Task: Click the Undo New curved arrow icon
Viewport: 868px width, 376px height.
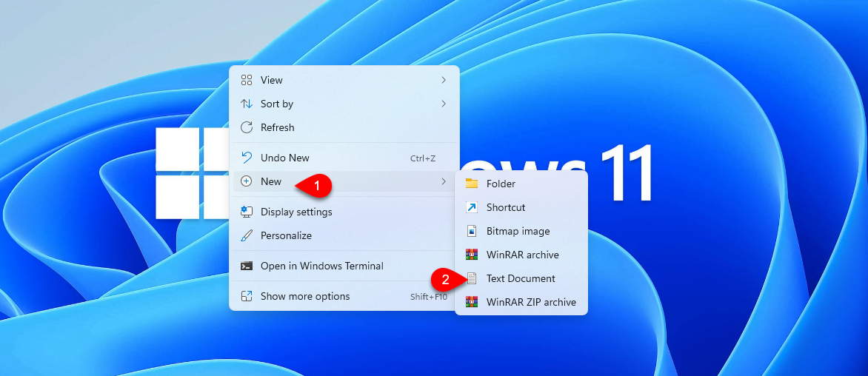Action: click(x=247, y=158)
